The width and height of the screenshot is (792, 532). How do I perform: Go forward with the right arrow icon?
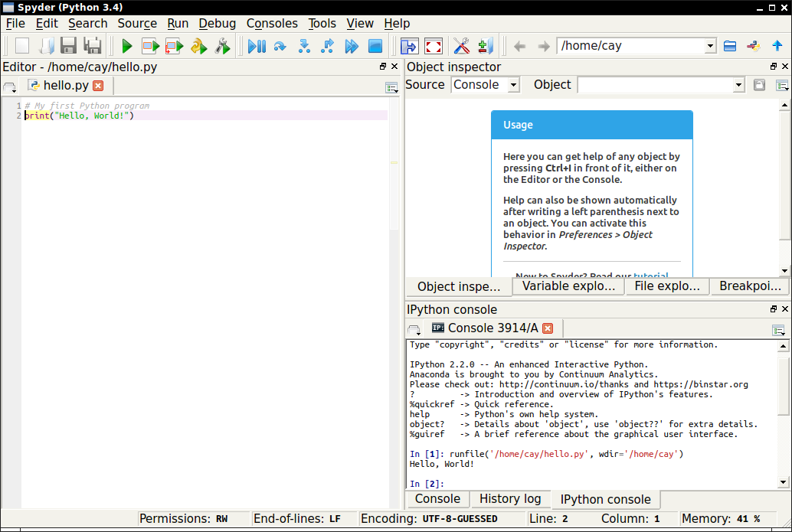[x=544, y=47]
